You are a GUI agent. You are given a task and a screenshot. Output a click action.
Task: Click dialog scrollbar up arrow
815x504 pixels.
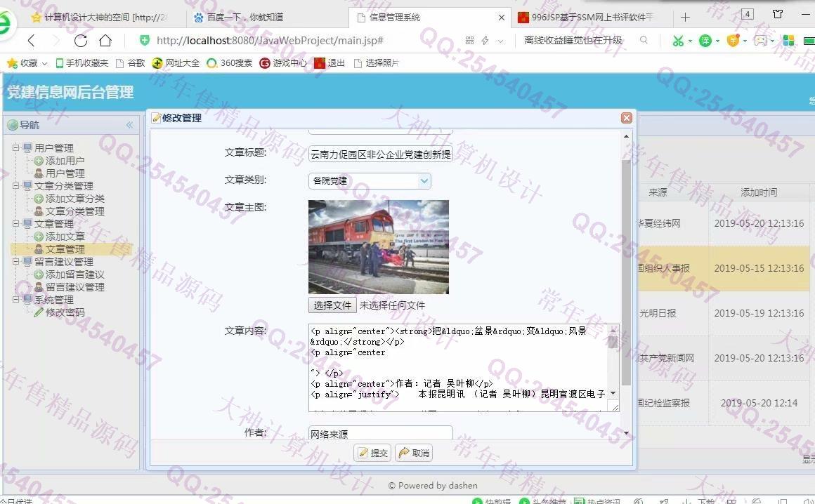pos(626,136)
